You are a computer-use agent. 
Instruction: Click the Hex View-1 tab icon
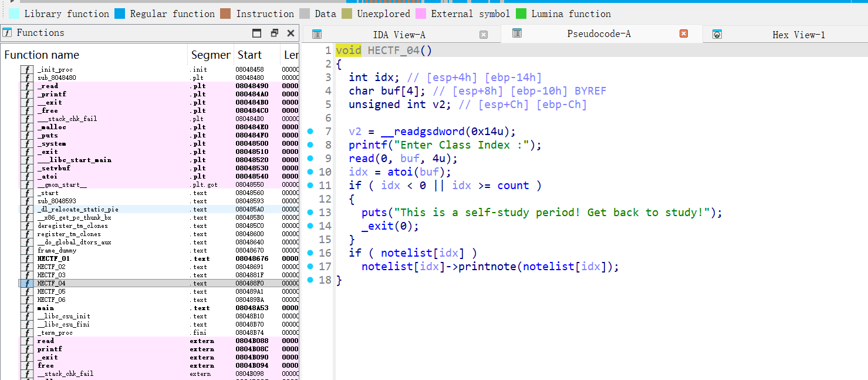[x=717, y=34]
